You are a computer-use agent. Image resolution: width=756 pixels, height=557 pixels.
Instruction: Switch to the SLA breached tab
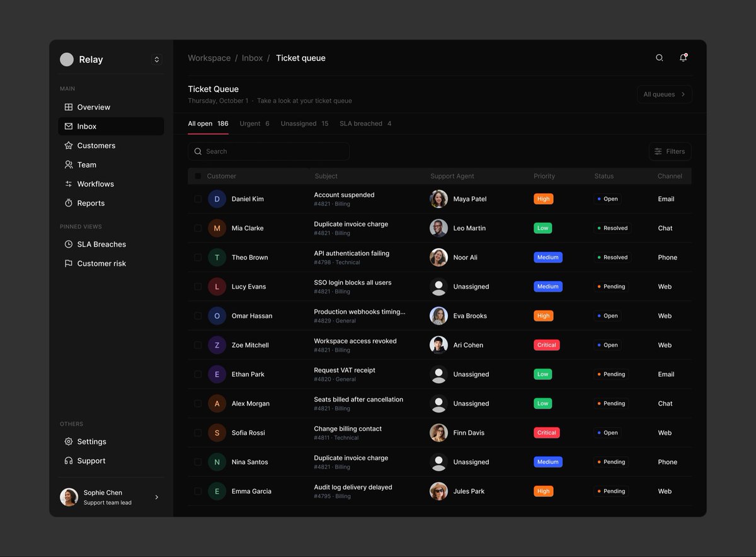(x=365, y=124)
